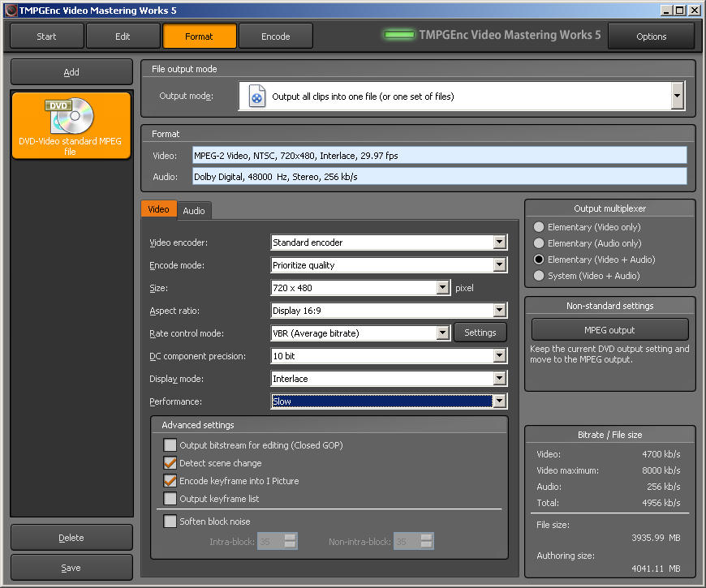The width and height of the screenshot is (706, 588).
Task: Open the Output mode dropdown arrow
Action: pos(678,96)
